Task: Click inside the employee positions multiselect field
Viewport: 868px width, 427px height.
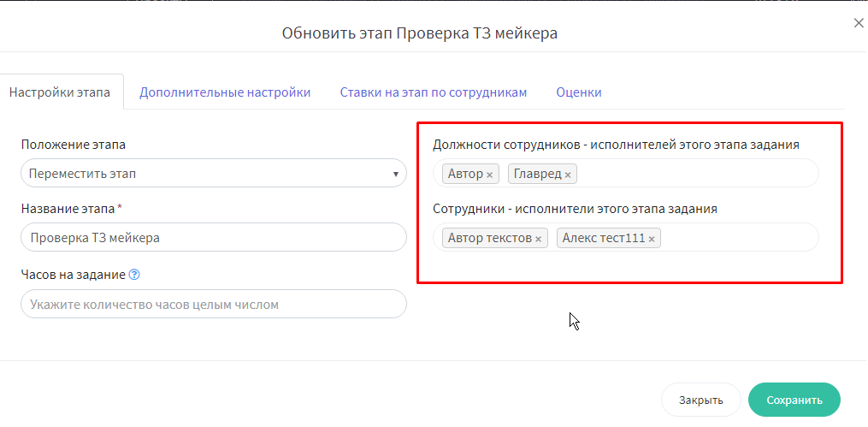Action: [625, 174]
